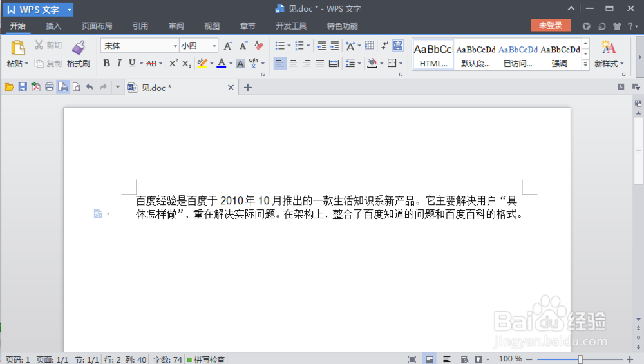644x364 pixels.
Task: Click the table grid icon in ribbon
Action: pos(369,45)
